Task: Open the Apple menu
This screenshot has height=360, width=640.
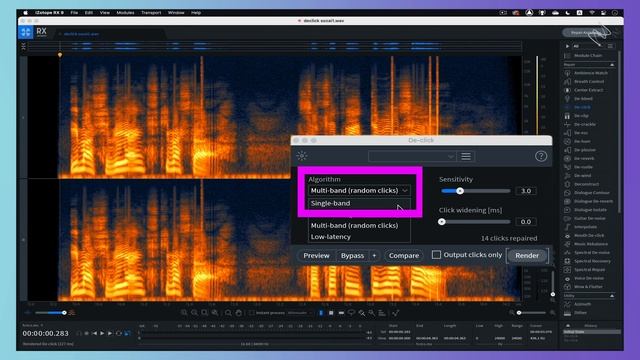Action: click(x=25, y=13)
